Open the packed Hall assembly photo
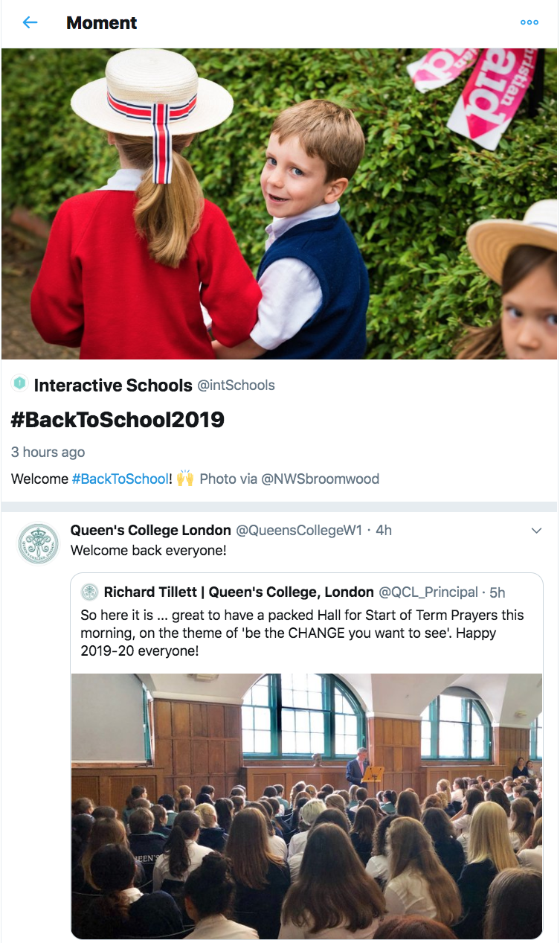The height and width of the screenshot is (943, 560). pyautogui.click(x=306, y=806)
